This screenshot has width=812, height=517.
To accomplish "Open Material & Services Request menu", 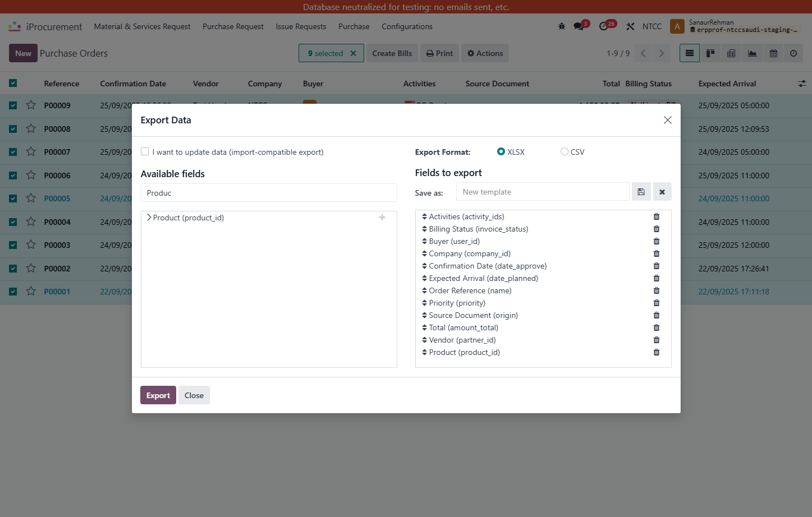I will click(142, 26).
